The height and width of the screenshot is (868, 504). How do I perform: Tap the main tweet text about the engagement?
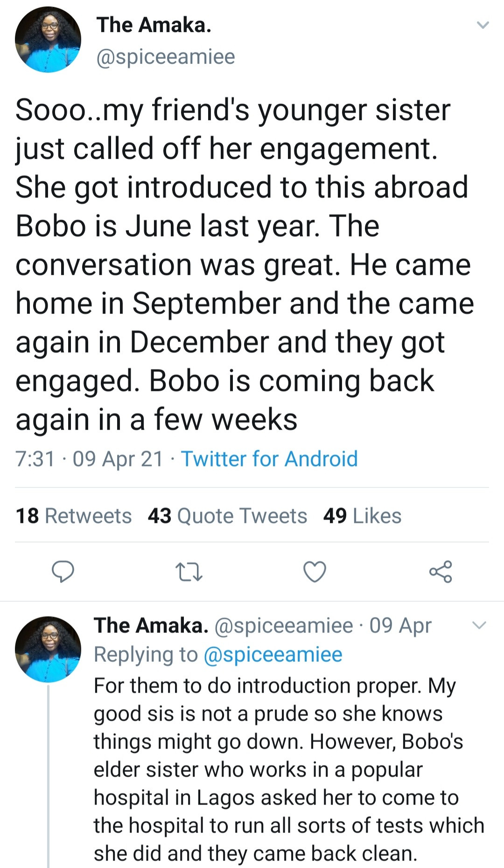243,265
